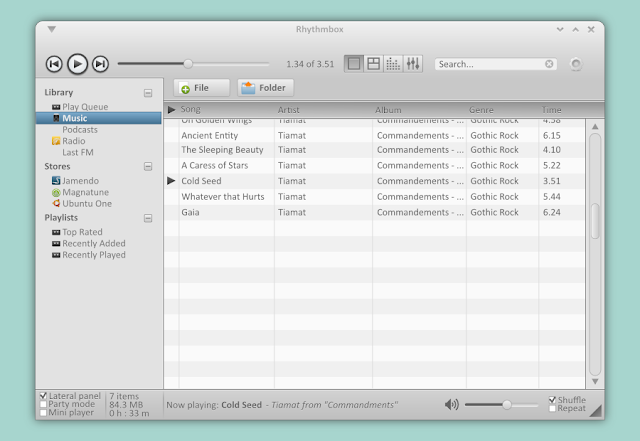Switch to single pane view icon

tap(354, 64)
